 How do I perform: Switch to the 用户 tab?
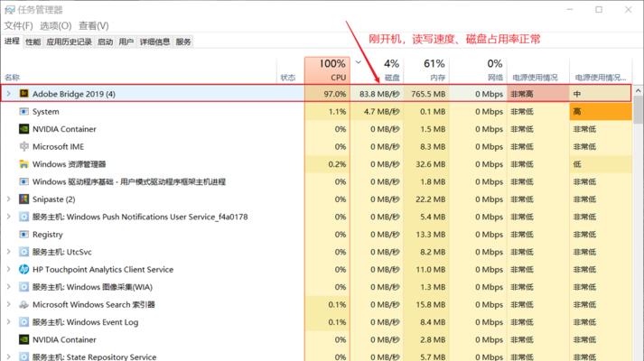[126, 42]
